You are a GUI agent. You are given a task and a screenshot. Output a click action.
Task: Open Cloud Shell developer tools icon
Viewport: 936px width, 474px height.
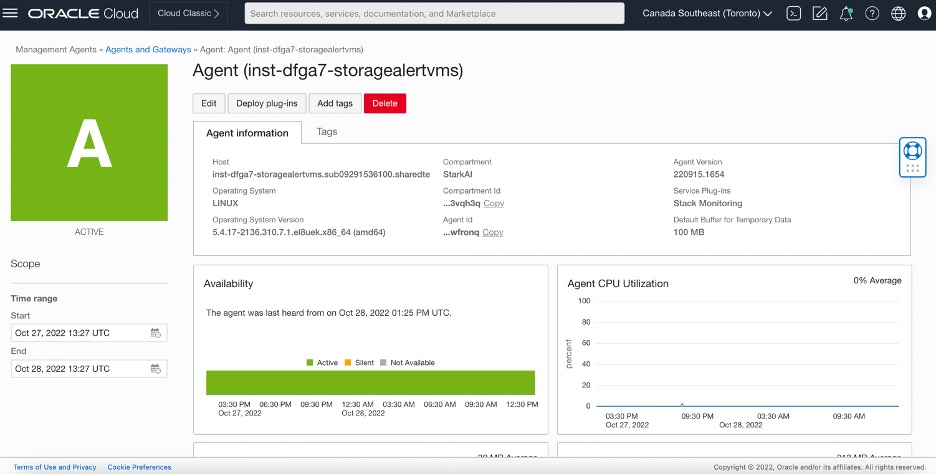point(793,13)
